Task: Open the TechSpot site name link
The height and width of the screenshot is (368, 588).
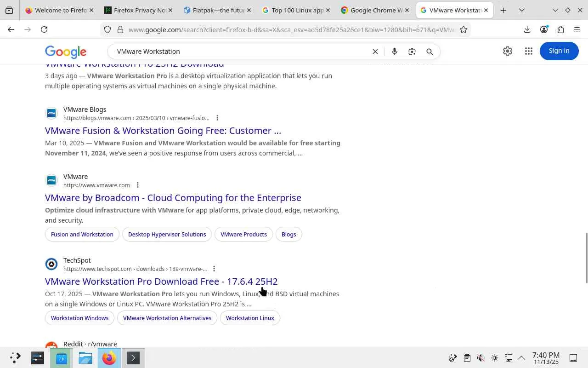Action: coord(77,260)
